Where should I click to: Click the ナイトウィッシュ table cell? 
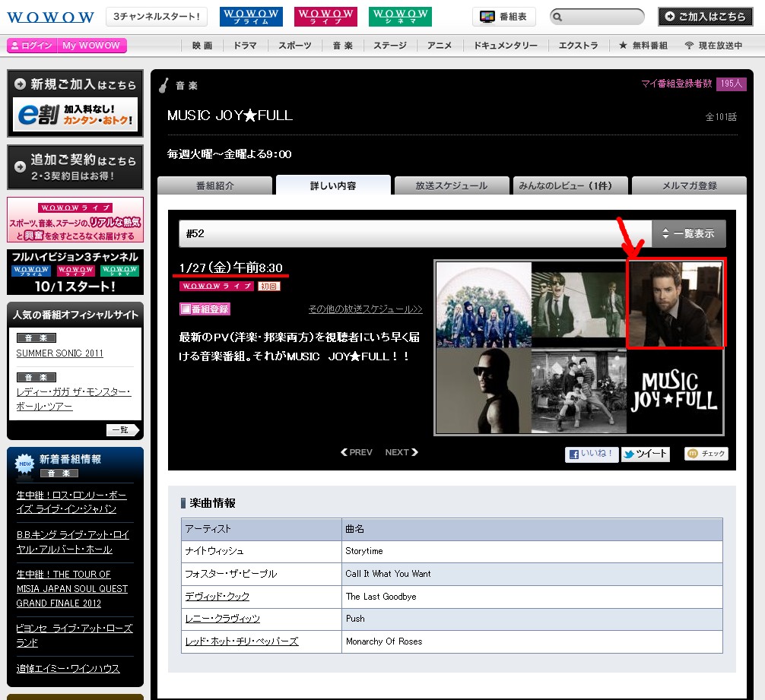point(262,551)
